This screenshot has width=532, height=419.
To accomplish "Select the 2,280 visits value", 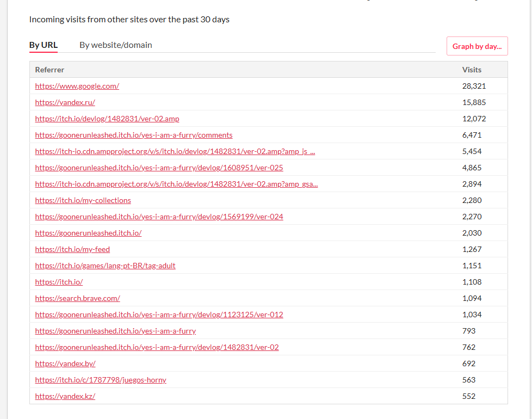I will [472, 200].
